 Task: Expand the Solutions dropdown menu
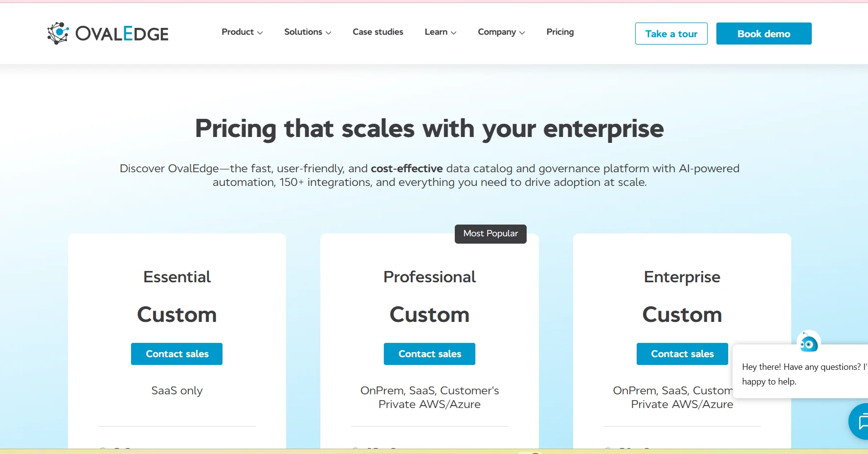pos(308,32)
